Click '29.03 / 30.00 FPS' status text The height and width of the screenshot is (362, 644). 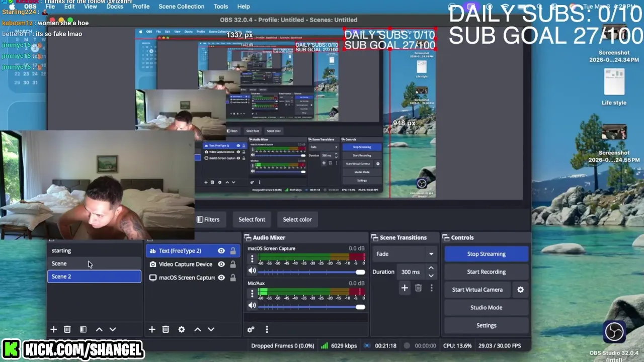(500, 346)
